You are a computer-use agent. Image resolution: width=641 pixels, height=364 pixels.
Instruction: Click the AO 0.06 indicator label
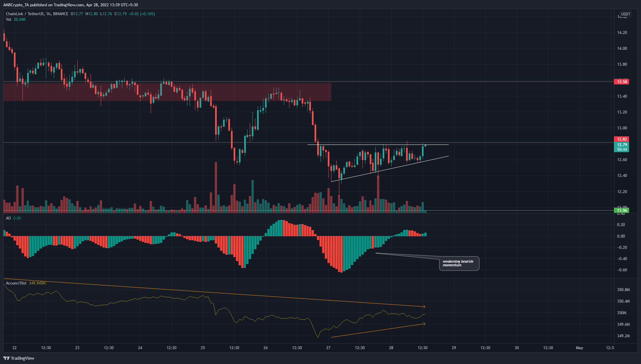point(14,218)
